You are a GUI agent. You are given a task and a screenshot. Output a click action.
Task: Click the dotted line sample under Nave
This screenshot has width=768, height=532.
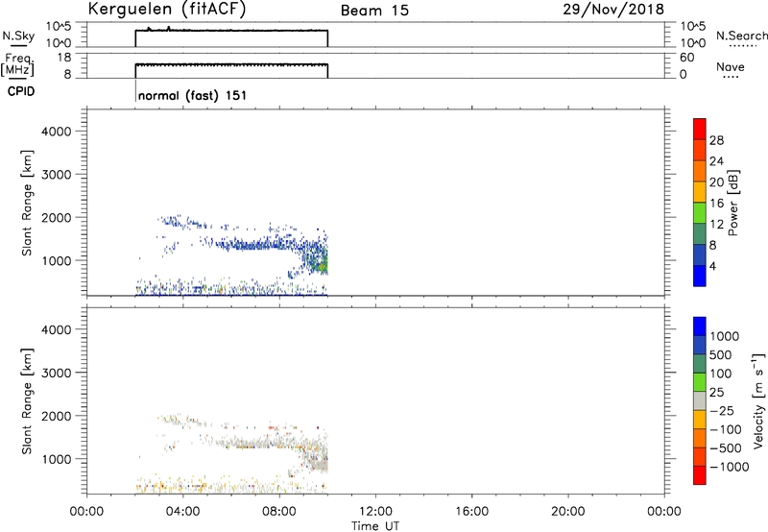[x=731, y=77]
